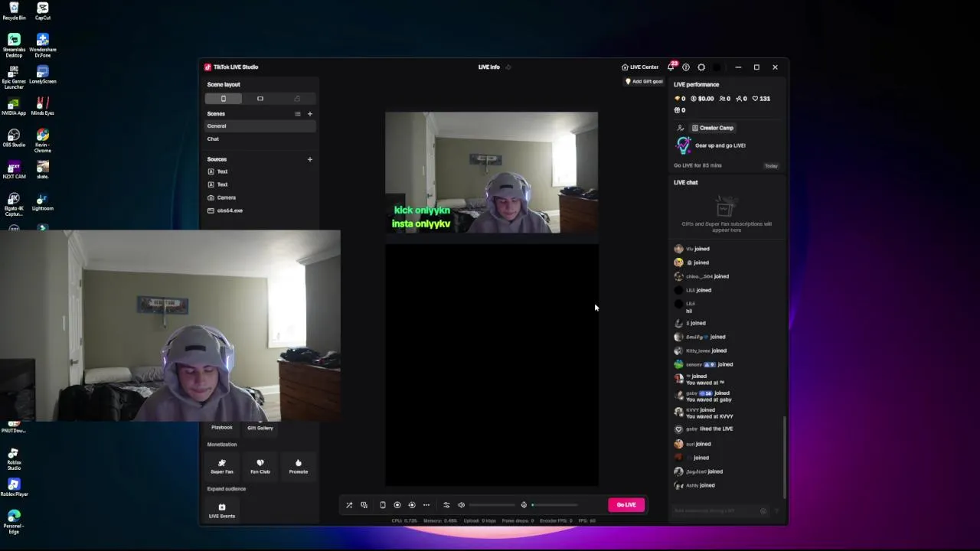Select the Chat scene

point(260,139)
